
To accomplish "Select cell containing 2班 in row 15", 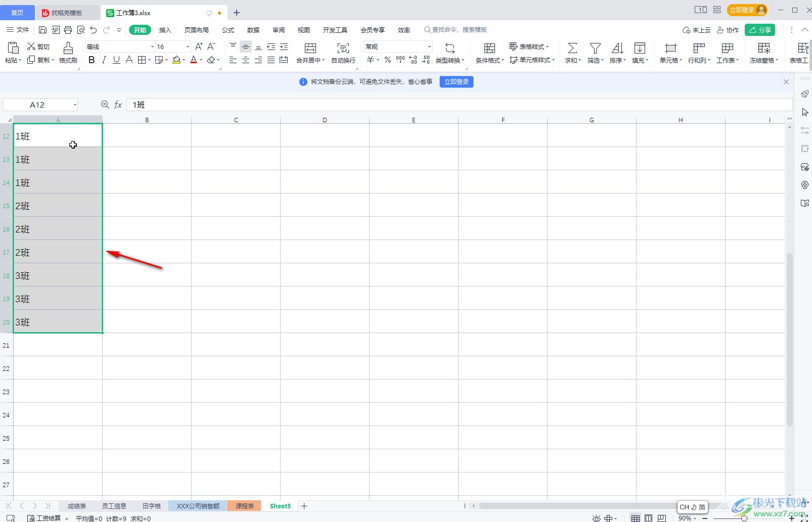I will (58, 206).
